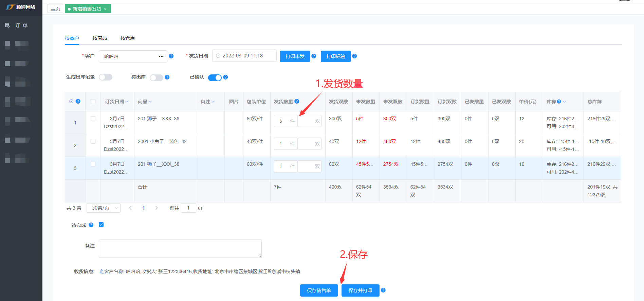Click the help icon next to 打印未发

tap(314, 56)
